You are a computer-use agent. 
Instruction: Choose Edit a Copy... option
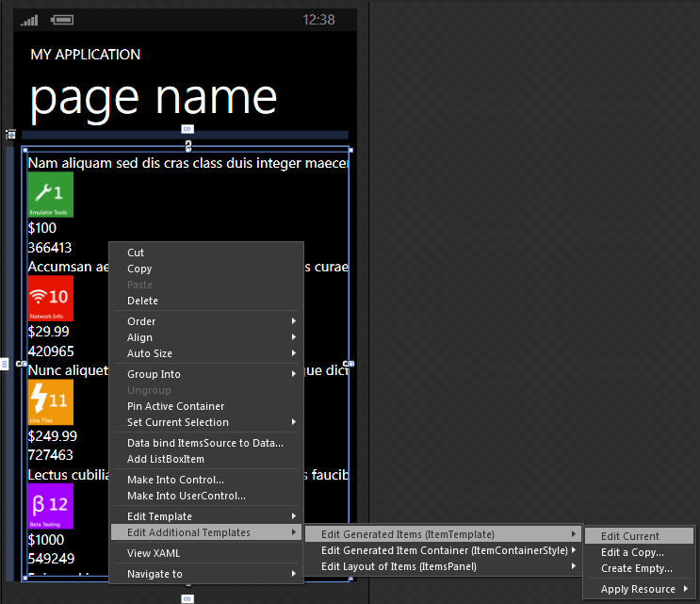click(632, 552)
